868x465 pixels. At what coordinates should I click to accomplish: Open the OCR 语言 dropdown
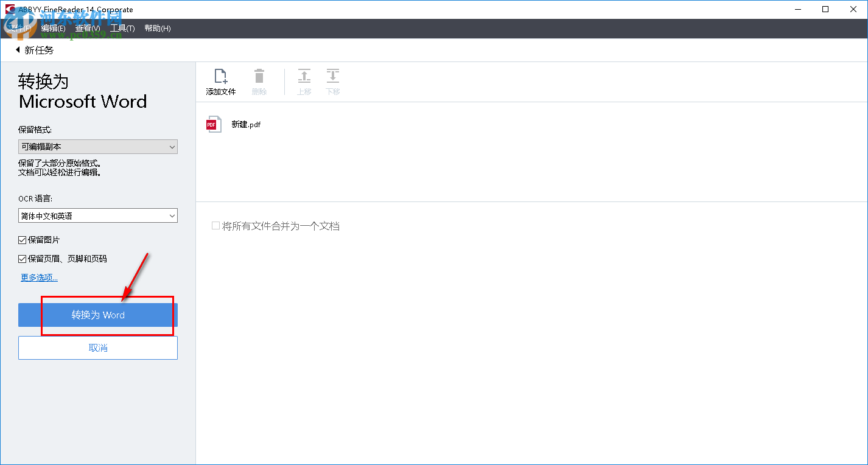coord(97,215)
